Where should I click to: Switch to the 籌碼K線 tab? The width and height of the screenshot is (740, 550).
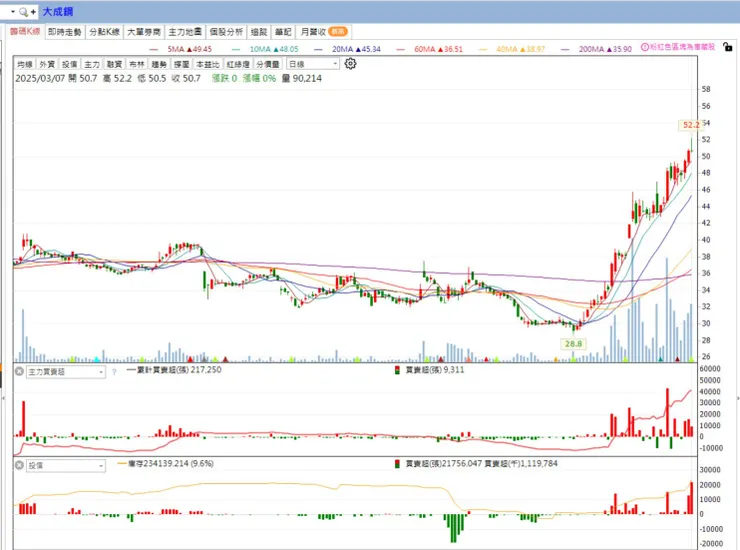[25, 31]
